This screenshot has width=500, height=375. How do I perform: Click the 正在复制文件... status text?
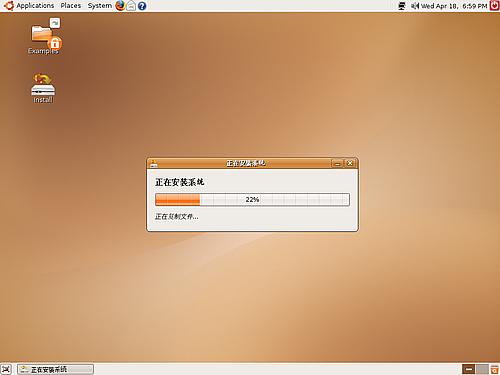coord(176,217)
